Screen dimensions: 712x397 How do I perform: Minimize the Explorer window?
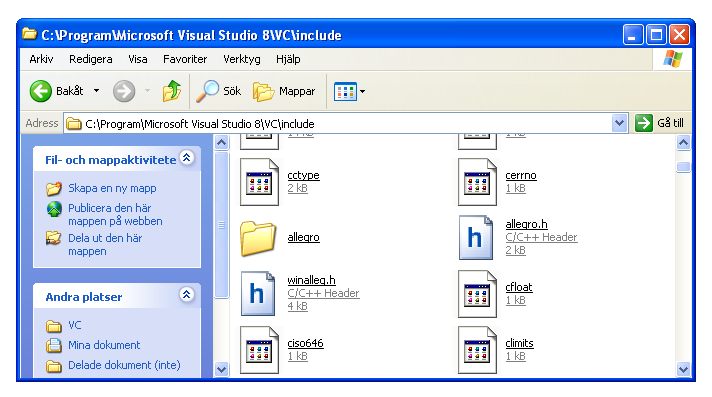(x=633, y=35)
